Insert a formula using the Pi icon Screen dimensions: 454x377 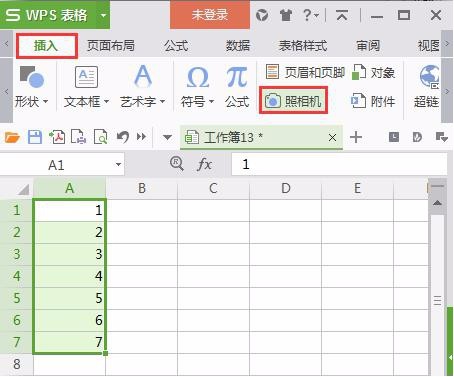click(x=237, y=77)
